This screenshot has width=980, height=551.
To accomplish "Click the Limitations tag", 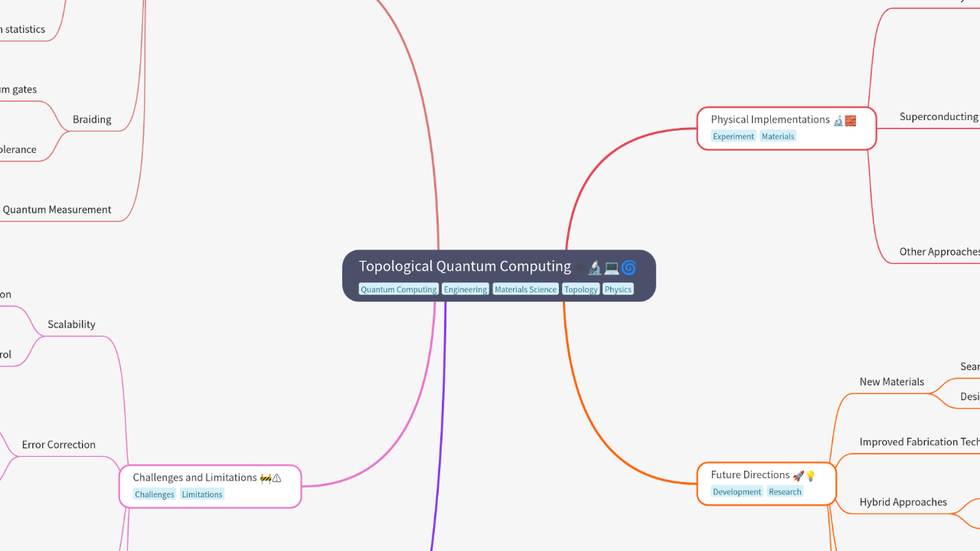I will coord(202,494).
